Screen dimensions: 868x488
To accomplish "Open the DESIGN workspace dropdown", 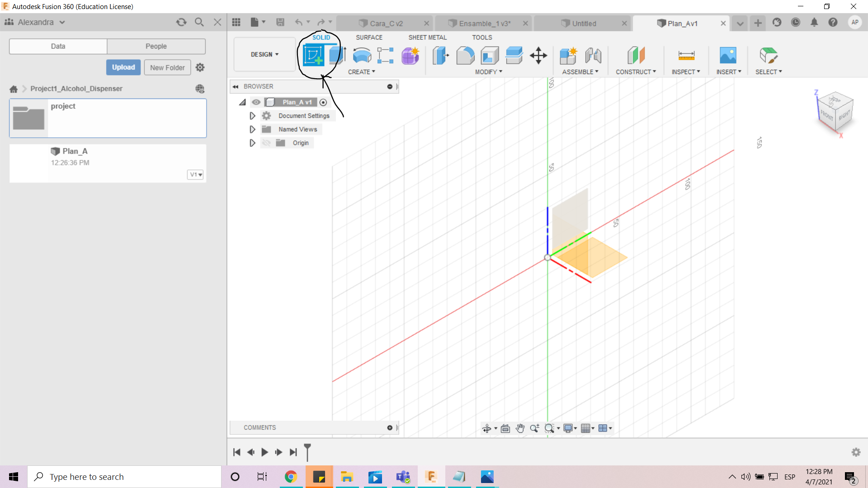I will (264, 54).
